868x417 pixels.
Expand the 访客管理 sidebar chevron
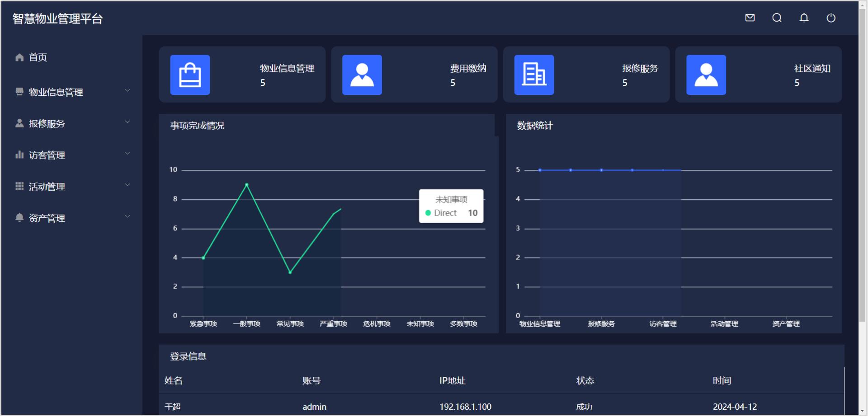click(127, 153)
